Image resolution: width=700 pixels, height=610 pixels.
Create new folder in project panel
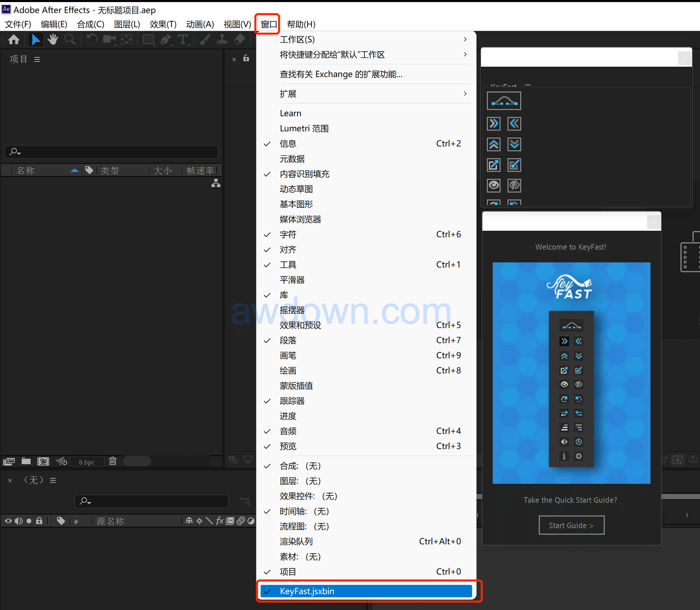tap(26, 461)
